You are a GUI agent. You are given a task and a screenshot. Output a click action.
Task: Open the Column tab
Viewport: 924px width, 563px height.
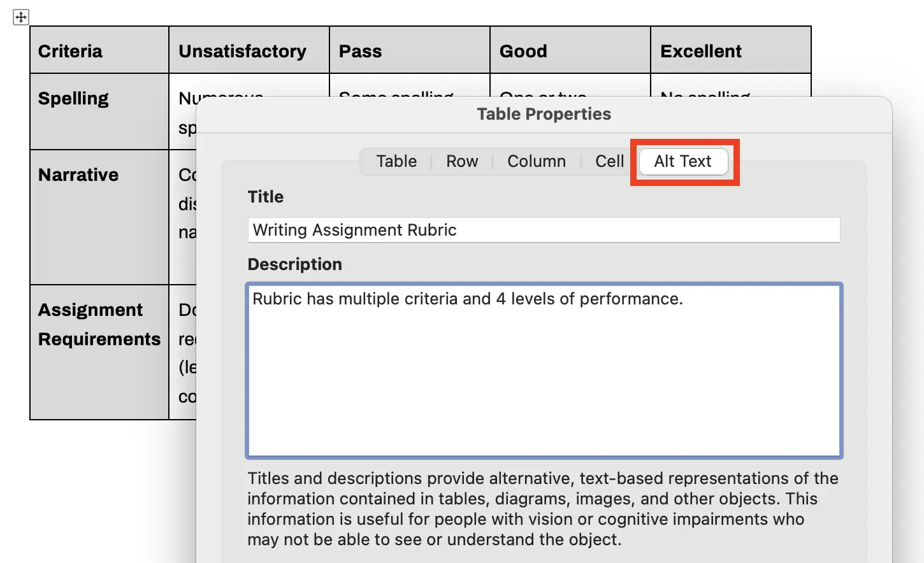pyautogui.click(x=537, y=161)
